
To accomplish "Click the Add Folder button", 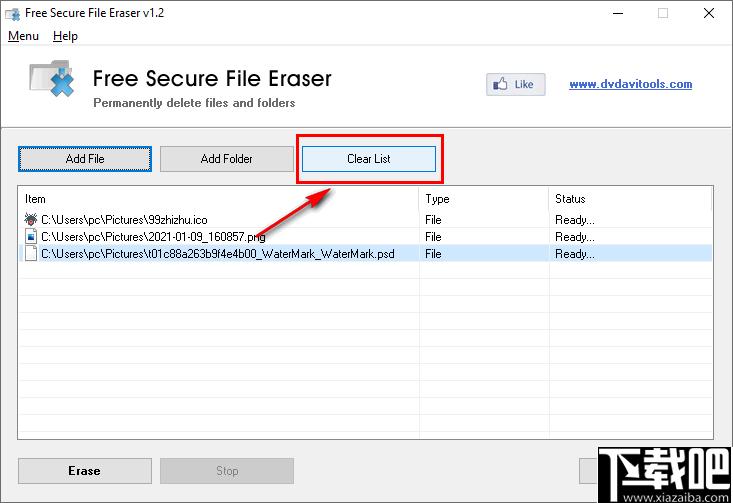I will tap(227, 159).
